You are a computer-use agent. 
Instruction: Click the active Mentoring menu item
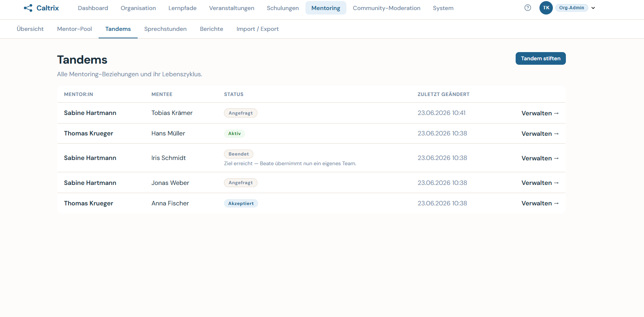pyautogui.click(x=326, y=8)
